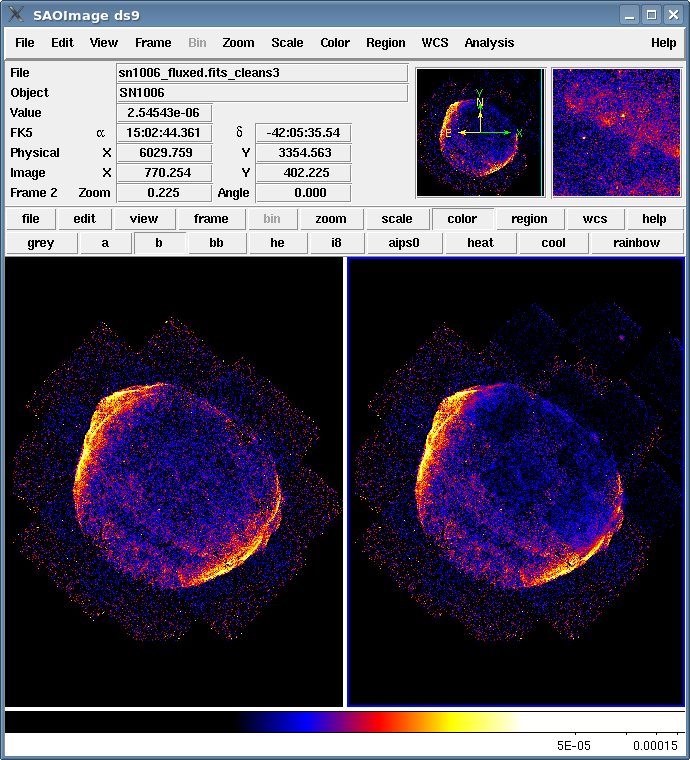This screenshot has width=690, height=760.
Task: Apply the rainbow colormap
Action: point(636,243)
